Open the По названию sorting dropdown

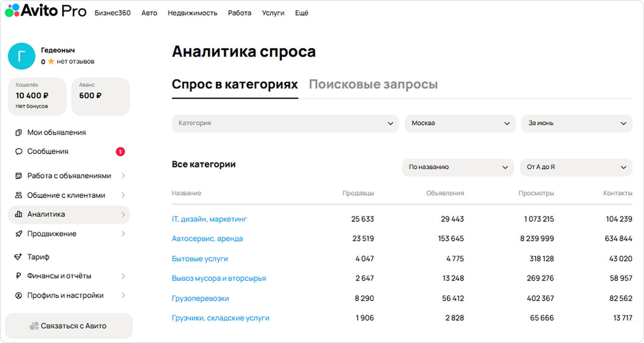[x=457, y=167]
